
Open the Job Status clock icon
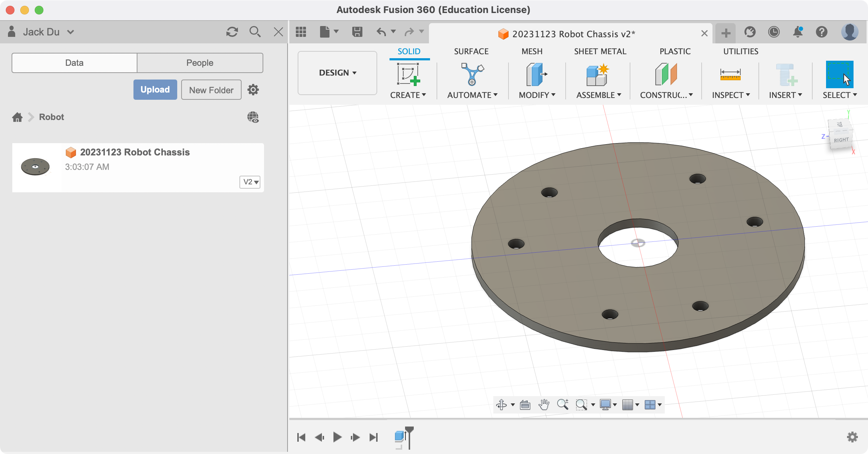coord(774,32)
